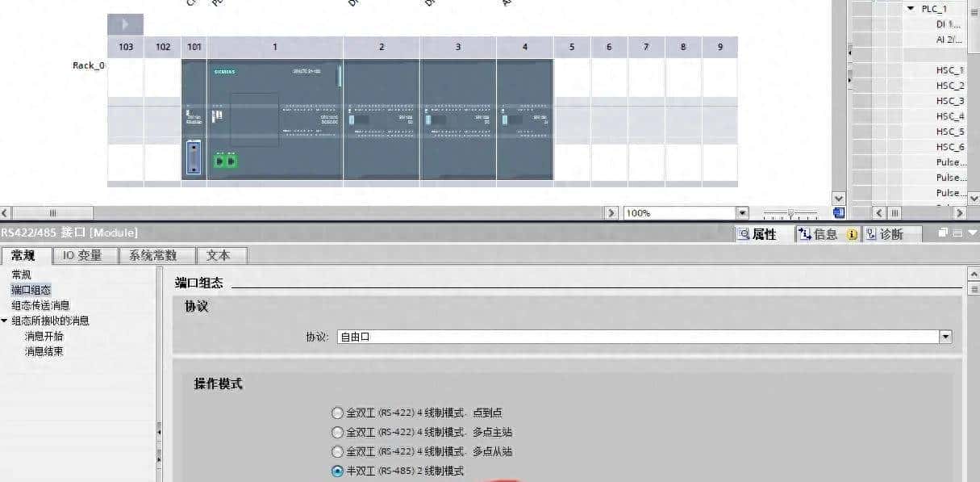Select full duplex RS-422 多点从站 mode

point(337,451)
